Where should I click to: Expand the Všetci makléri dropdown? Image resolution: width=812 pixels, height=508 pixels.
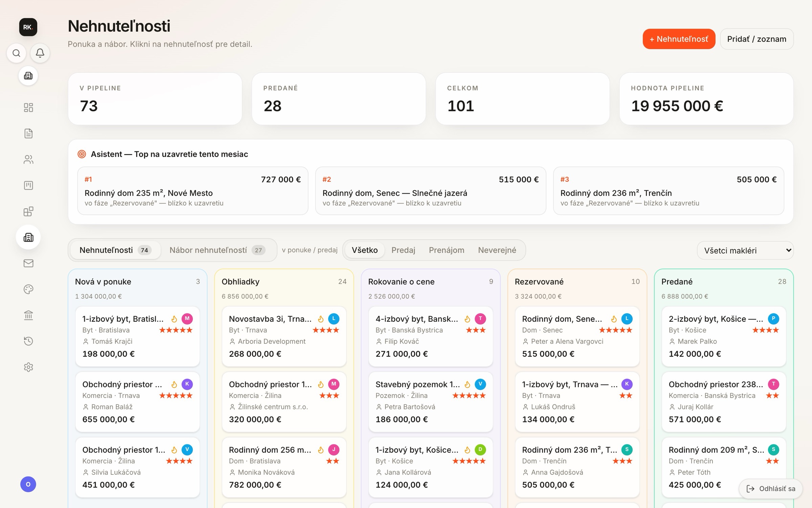tap(745, 250)
